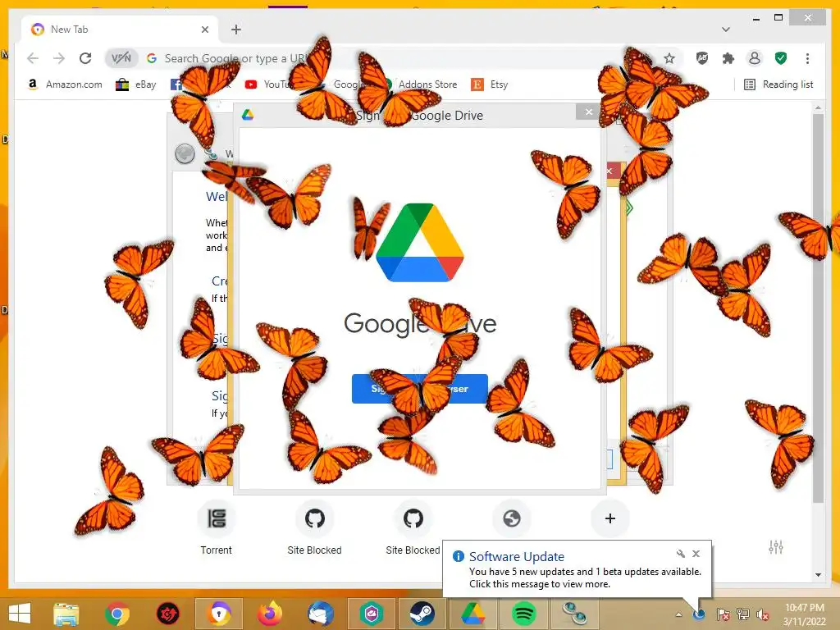The image size is (840, 630).
Task: Open the red gear app in taskbar
Action: tap(167, 614)
